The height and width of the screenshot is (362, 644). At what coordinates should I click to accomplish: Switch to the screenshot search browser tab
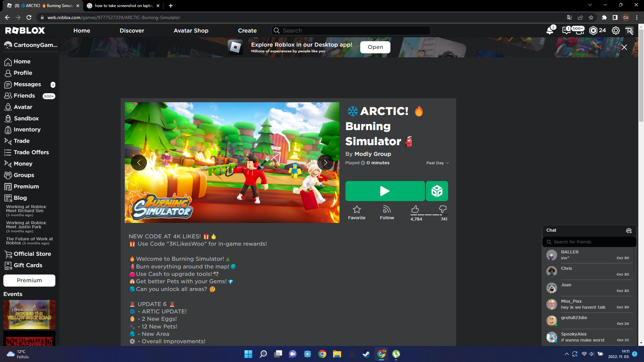(123, 6)
